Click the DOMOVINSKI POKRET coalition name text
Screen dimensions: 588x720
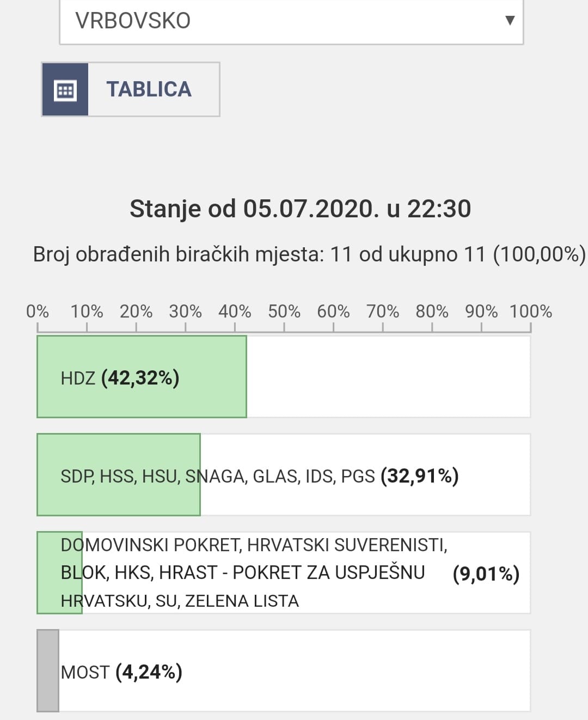pyautogui.click(x=254, y=573)
